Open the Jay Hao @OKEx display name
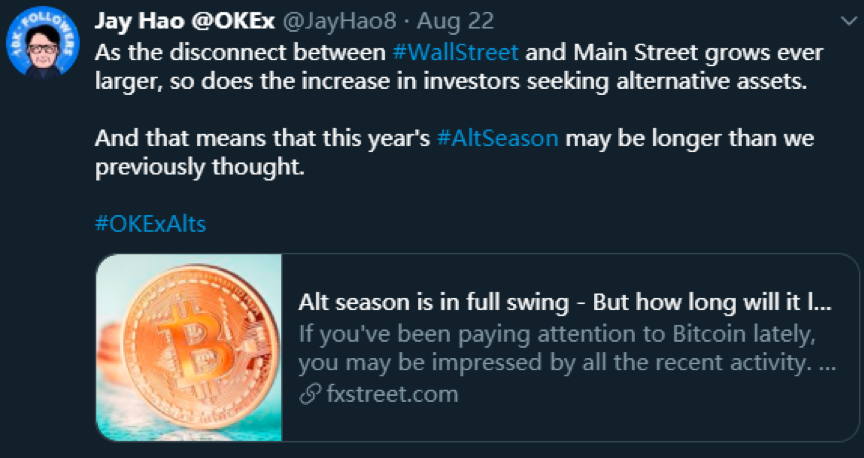Viewport: 864px width, 458px height. click(x=185, y=21)
